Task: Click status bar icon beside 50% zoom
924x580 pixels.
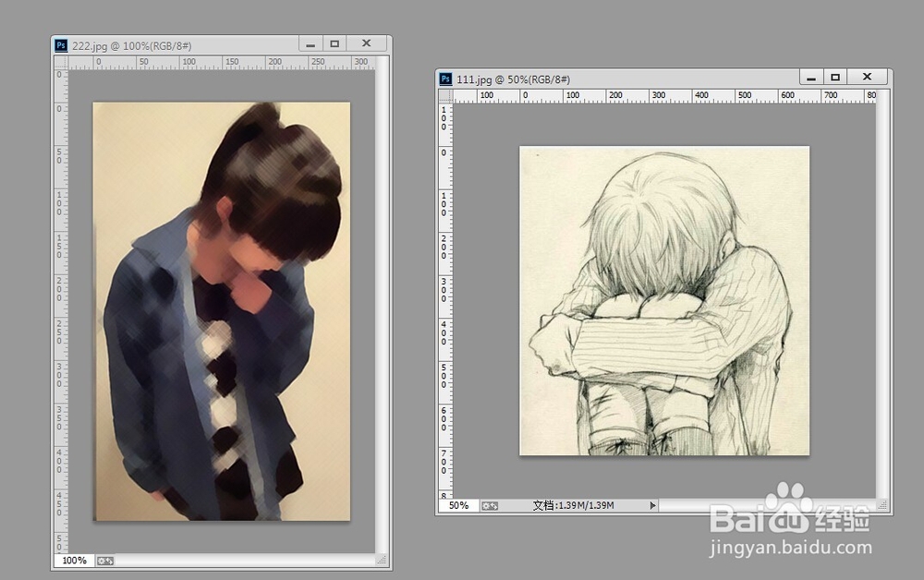Action: (x=490, y=506)
